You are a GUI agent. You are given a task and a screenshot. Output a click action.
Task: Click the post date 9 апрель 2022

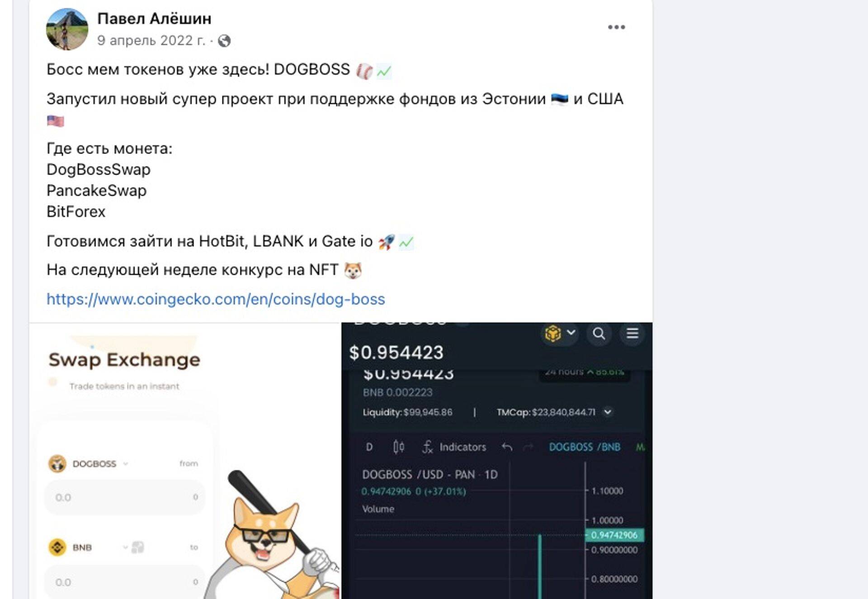[x=151, y=41]
